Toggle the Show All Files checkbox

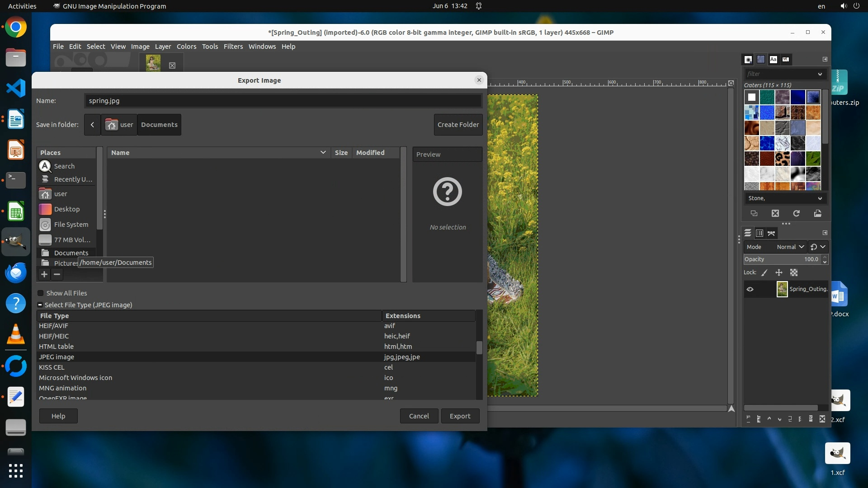point(41,293)
